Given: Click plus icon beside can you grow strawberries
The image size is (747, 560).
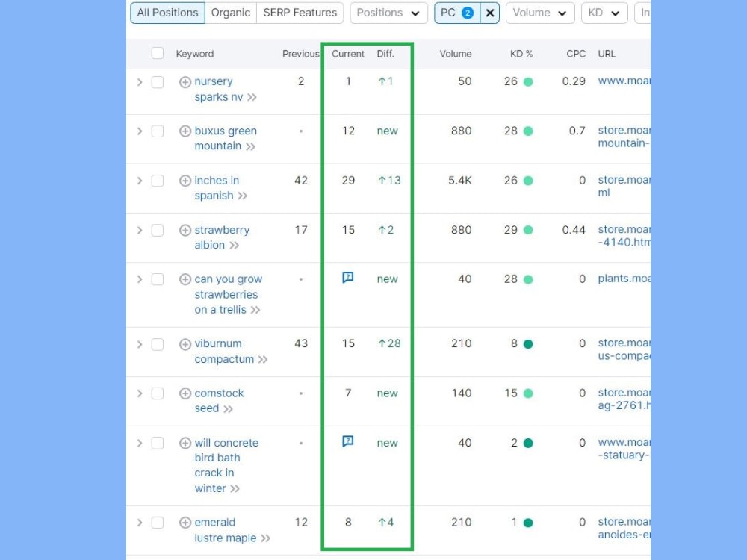Looking at the screenshot, I should tap(185, 279).
